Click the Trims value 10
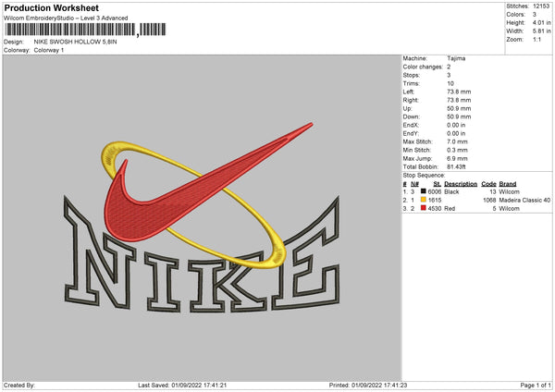 pyautogui.click(x=450, y=83)
